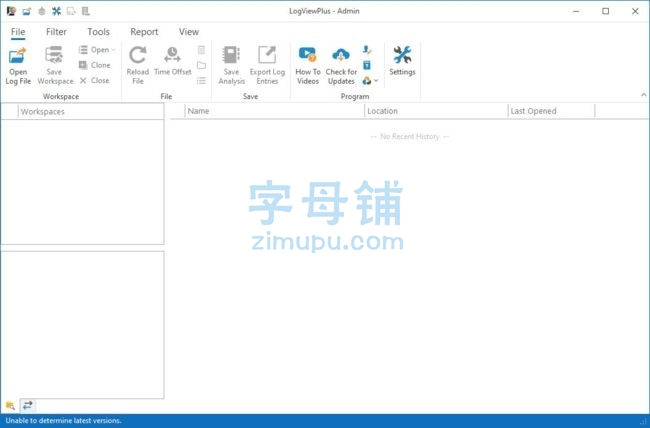Open the View ribbon tab

click(x=189, y=32)
